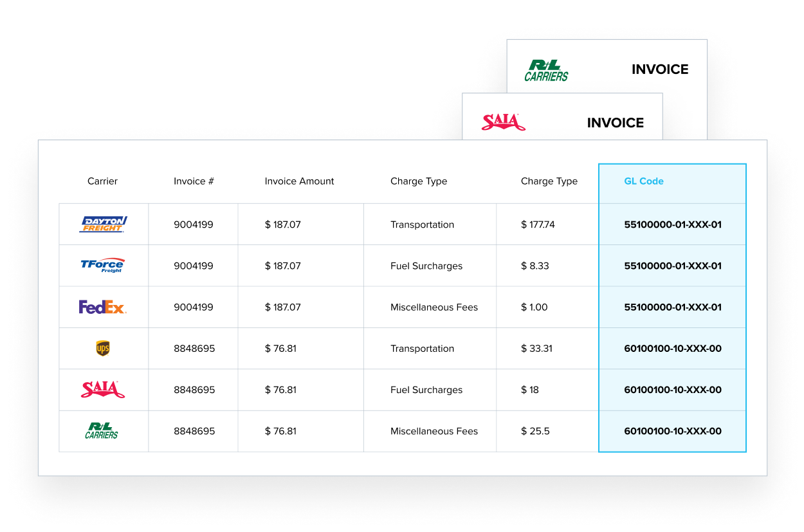Open the SAIA invoice card logo
Viewport: 804px width, 532px height.
click(x=504, y=122)
